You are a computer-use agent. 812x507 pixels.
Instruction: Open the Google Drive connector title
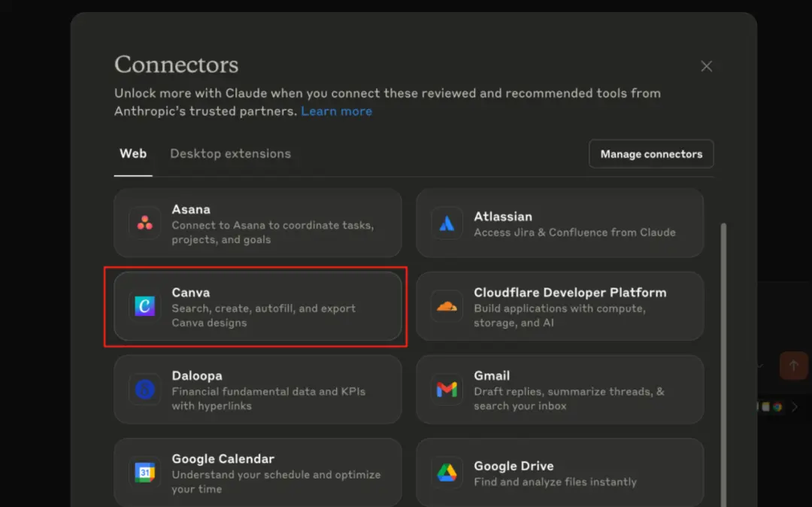point(514,466)
